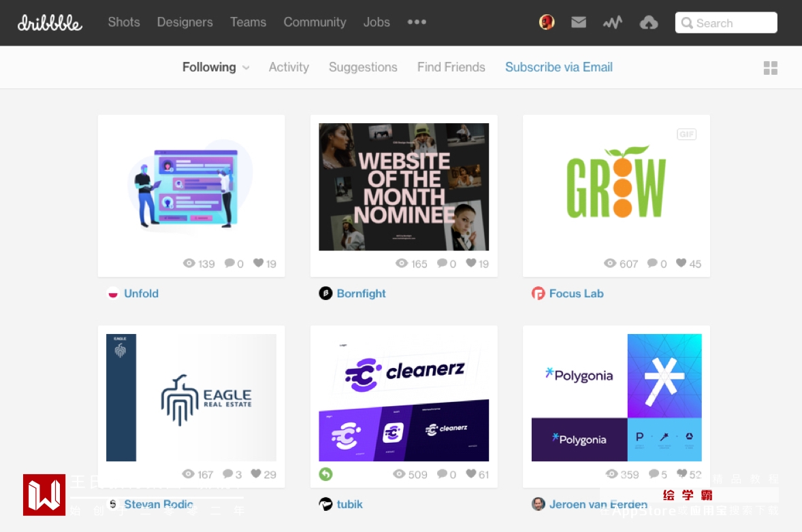Viewport: 802px width, 532px height.
Task: Like the Unfold shot with 19 hearts
Action: pos(258,263)
